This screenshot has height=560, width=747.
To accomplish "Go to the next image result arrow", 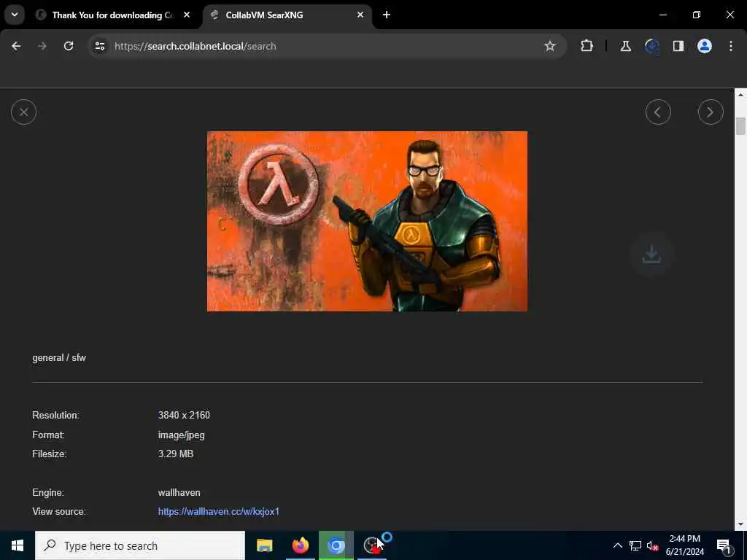I will tap(711, 112).
